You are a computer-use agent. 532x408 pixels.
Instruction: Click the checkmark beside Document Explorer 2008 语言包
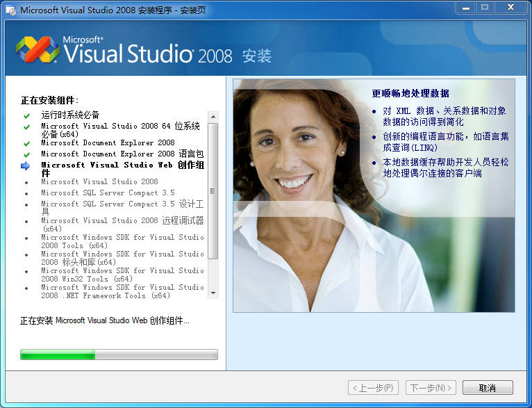[x=27, y=155]
